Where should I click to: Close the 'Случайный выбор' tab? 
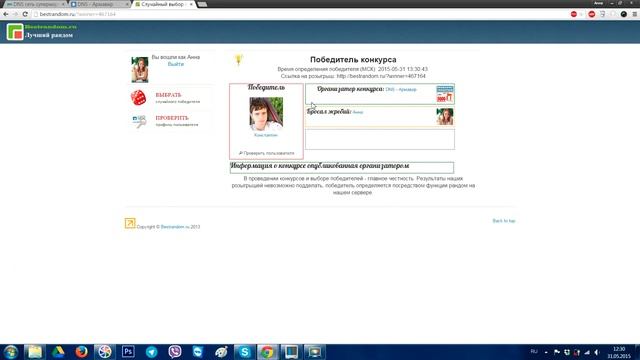point(191,4)
